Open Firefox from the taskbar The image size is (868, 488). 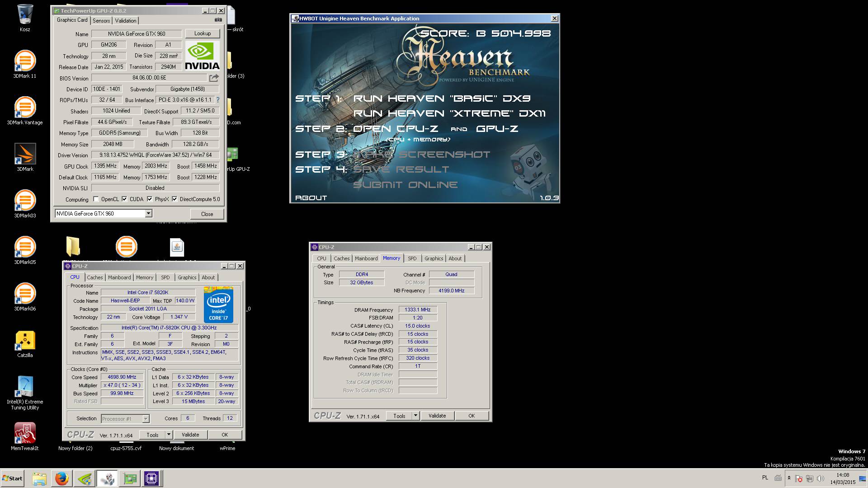[x=62, y=479]
